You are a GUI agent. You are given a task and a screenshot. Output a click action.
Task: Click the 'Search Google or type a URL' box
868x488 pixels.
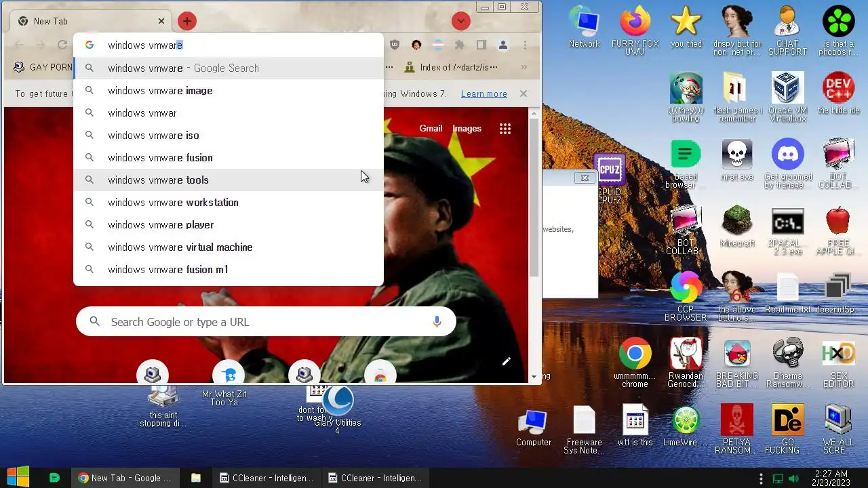point(266,322)
